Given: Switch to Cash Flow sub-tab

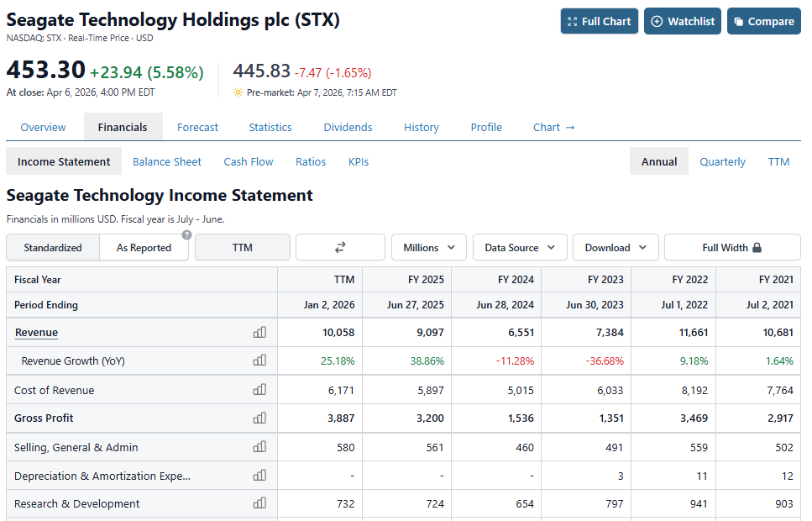Looking at the screenshot, I should tap(248, 161).
